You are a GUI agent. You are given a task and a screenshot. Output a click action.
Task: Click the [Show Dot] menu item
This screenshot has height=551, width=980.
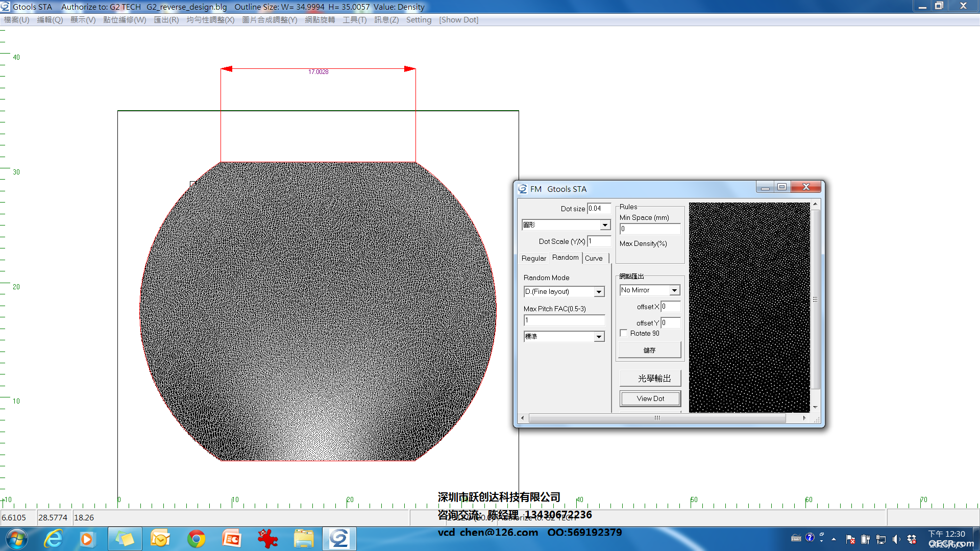[x=459, y=20]
